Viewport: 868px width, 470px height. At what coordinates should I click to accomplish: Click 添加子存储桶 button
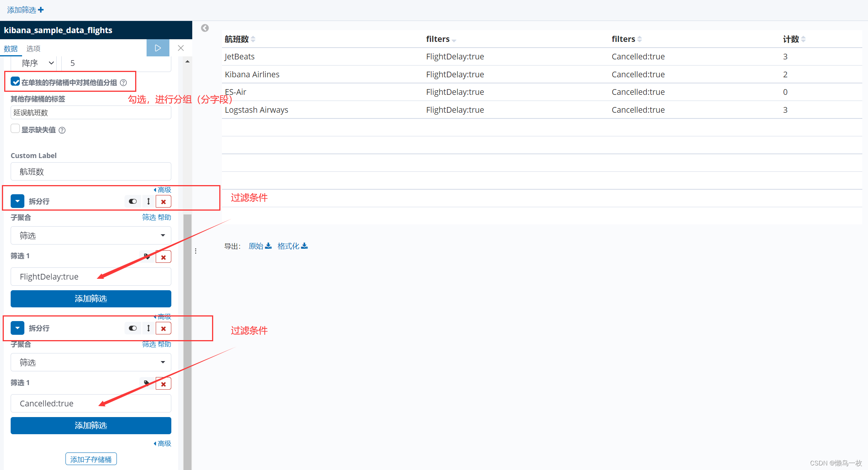click(x=91, y=459)
